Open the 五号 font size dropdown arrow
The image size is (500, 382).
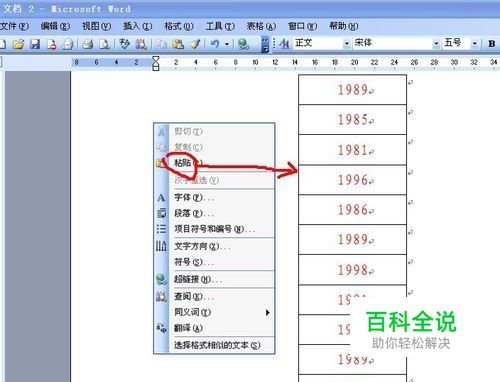click(475, 44)
